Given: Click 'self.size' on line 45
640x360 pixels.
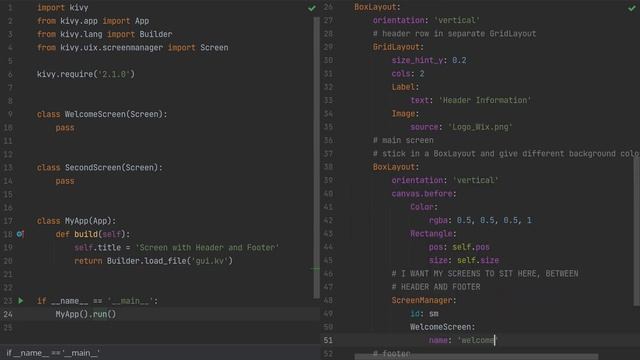Looking at the screenshot, I should (478, 260).
